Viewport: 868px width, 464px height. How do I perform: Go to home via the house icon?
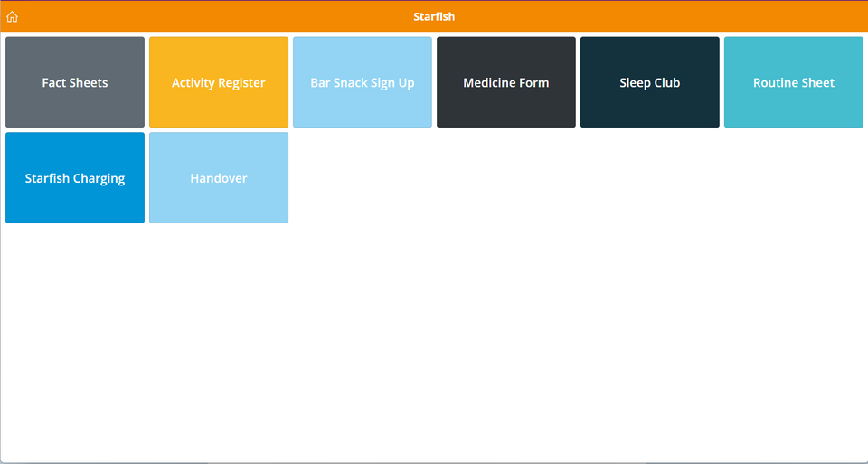(12, 17)
